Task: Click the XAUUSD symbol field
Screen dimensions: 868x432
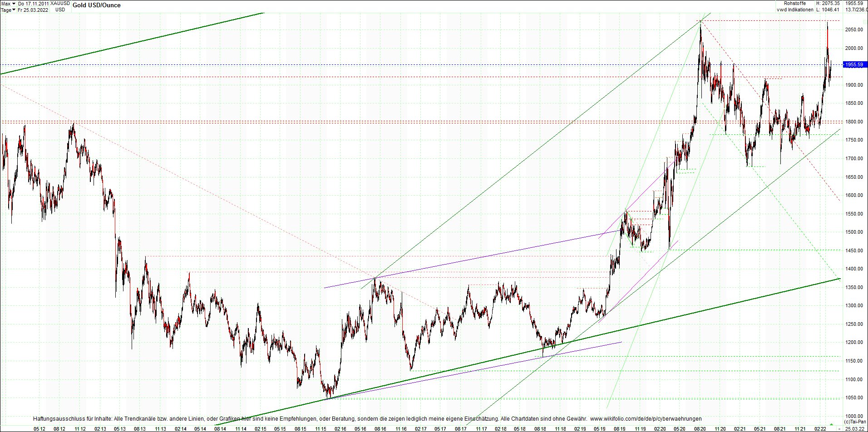Action: point(60,4)
